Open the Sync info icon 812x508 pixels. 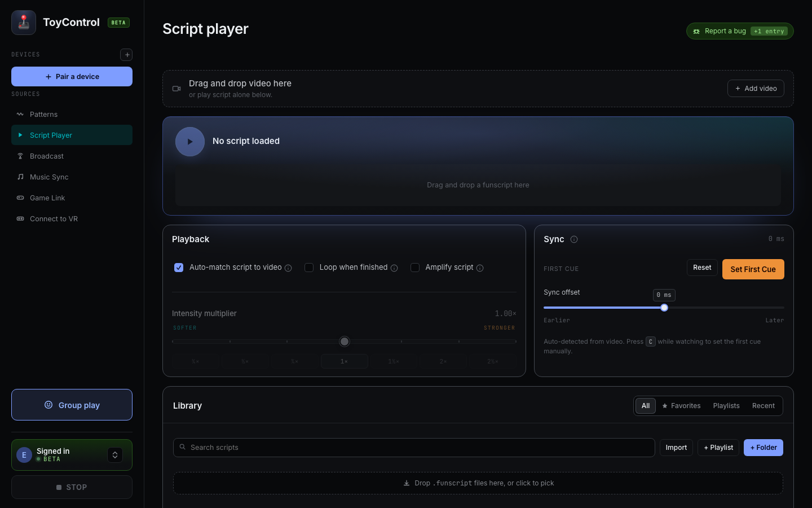coord(574,239)
